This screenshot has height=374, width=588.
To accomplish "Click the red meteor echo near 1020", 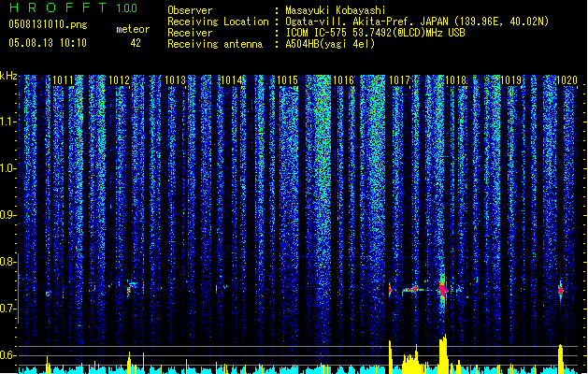I will coord(560,291).
